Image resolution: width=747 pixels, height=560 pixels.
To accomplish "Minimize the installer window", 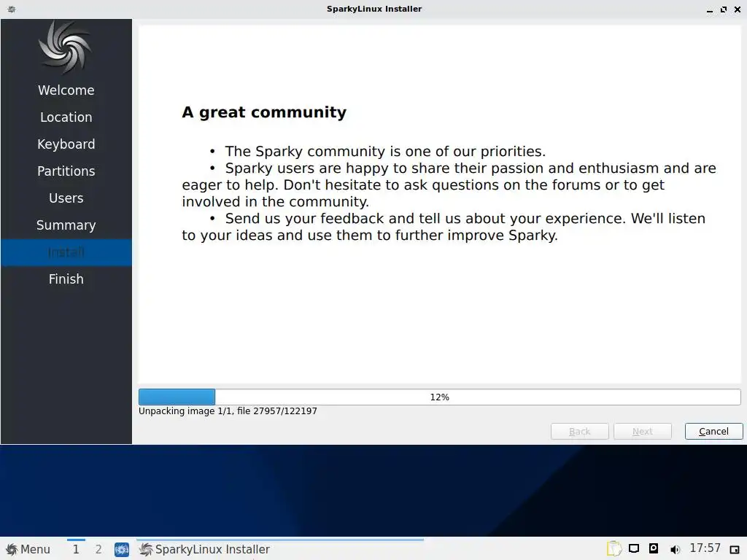I will [710, 9].
